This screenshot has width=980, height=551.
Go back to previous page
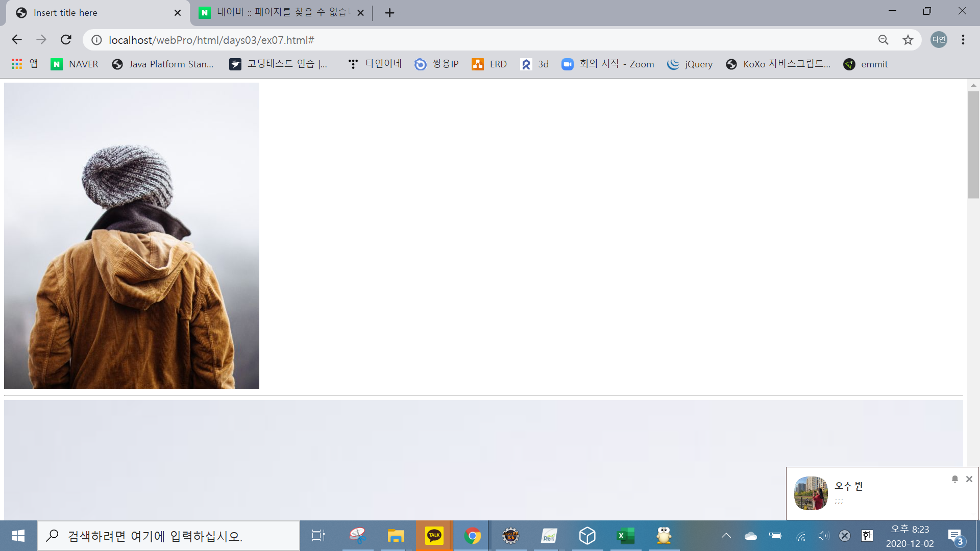coord(17,40)
